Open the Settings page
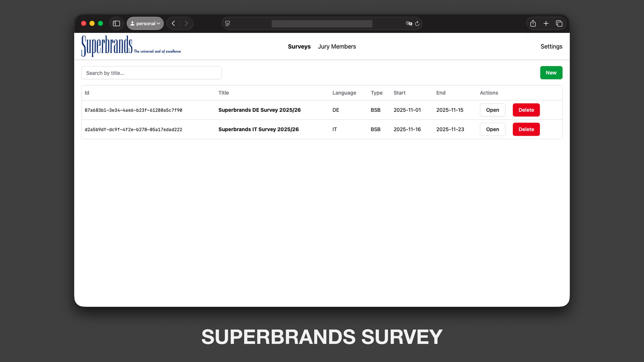 click(551, 46)
